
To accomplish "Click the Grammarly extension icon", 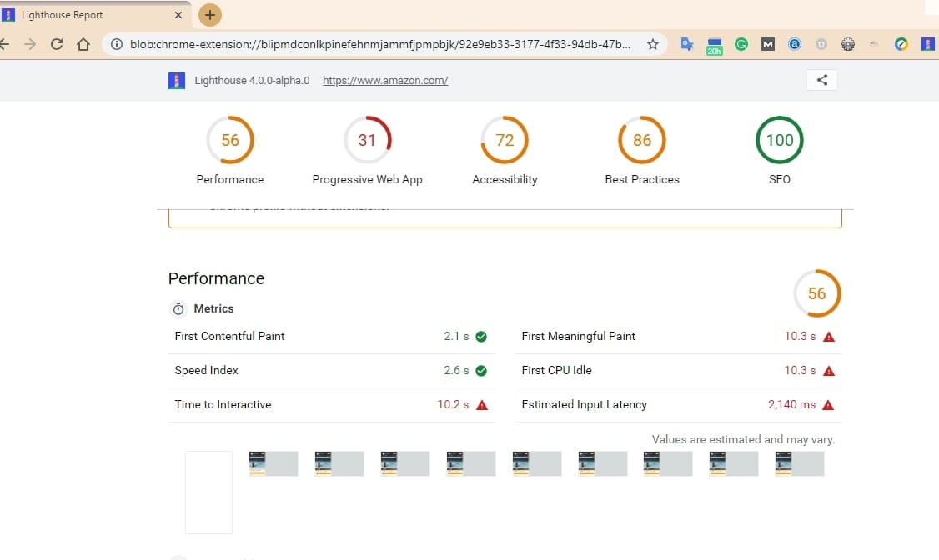I will coord(741,44).
